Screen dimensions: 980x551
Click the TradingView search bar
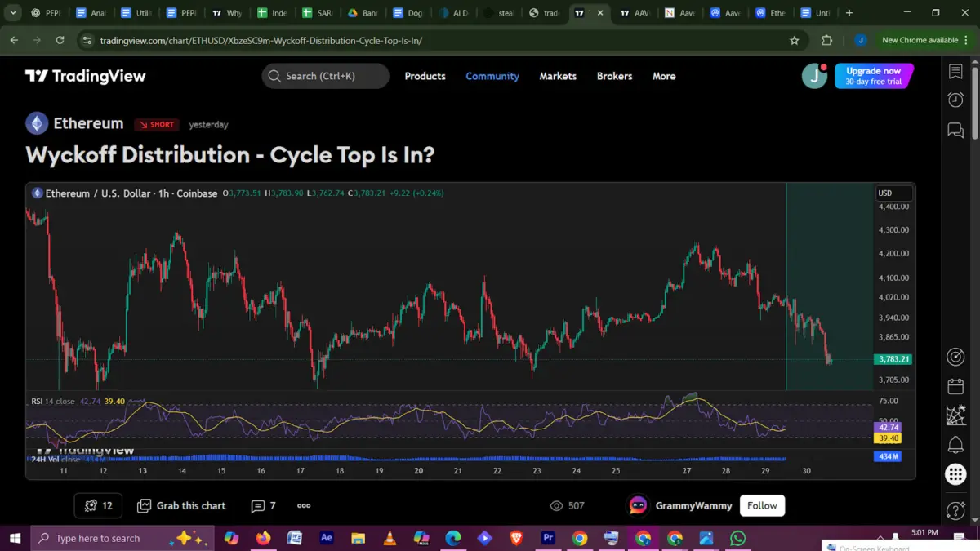(325, 75)
